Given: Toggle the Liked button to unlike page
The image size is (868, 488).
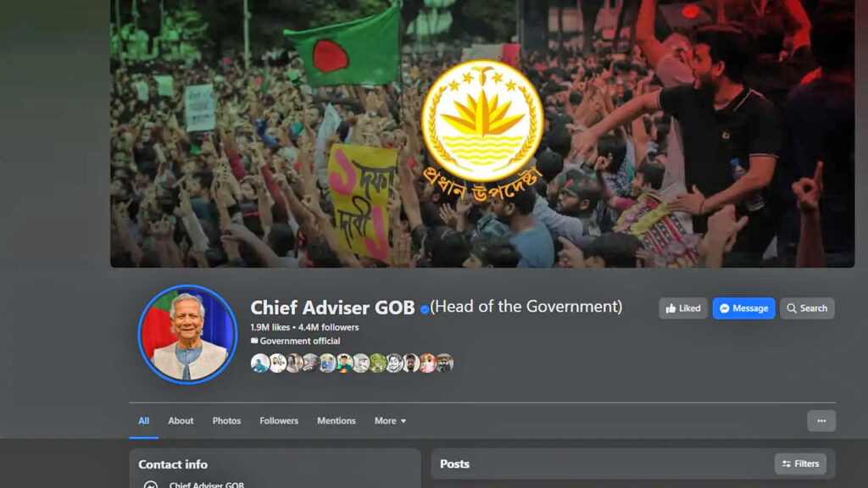Looking at the screenshot, I should click(x=683, y=308).
